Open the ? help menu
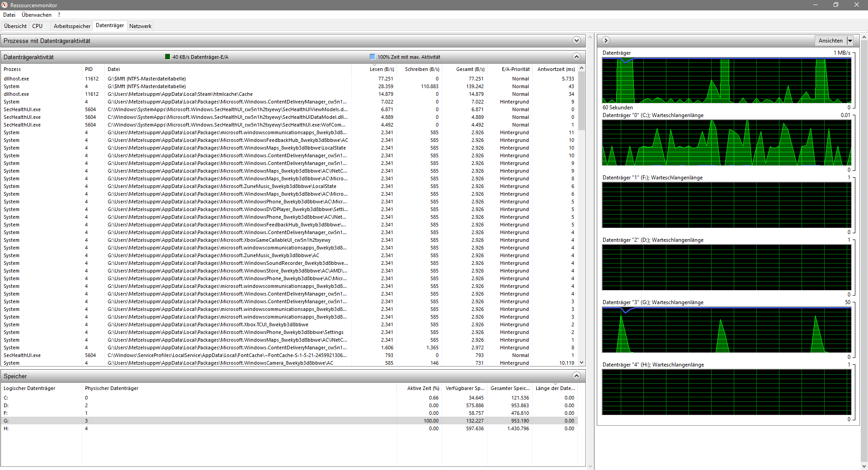 (x=59, y=15)
